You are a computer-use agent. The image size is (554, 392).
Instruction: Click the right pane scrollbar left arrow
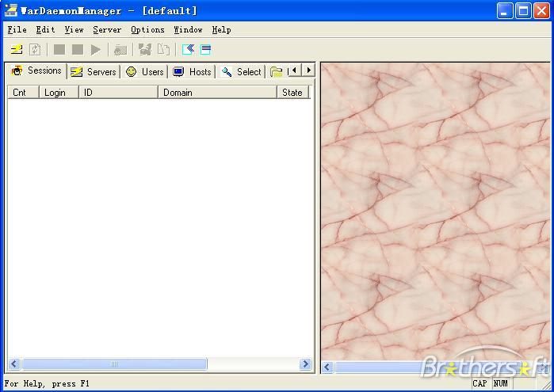(x=327, y=367)
